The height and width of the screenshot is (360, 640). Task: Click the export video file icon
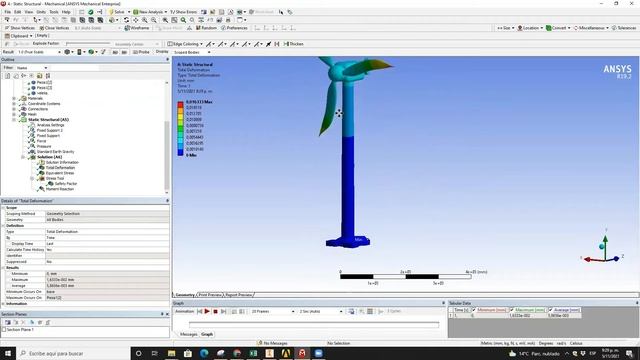[351, 311]
